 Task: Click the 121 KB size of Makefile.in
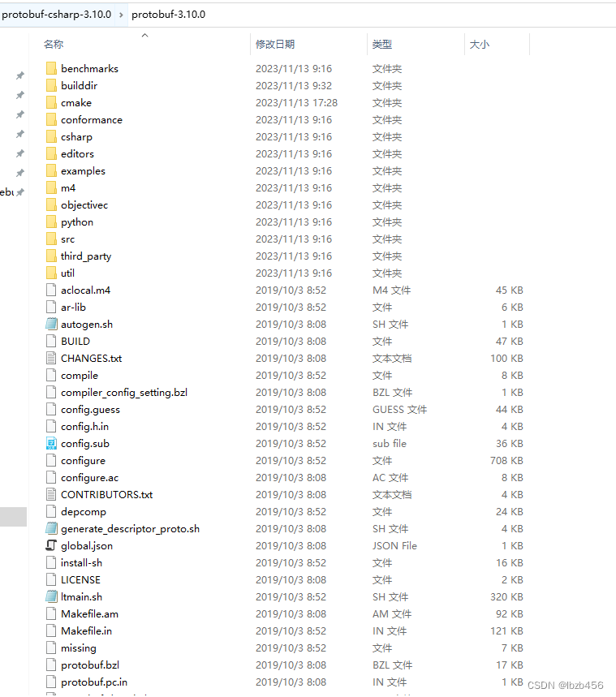coord(506,630)
